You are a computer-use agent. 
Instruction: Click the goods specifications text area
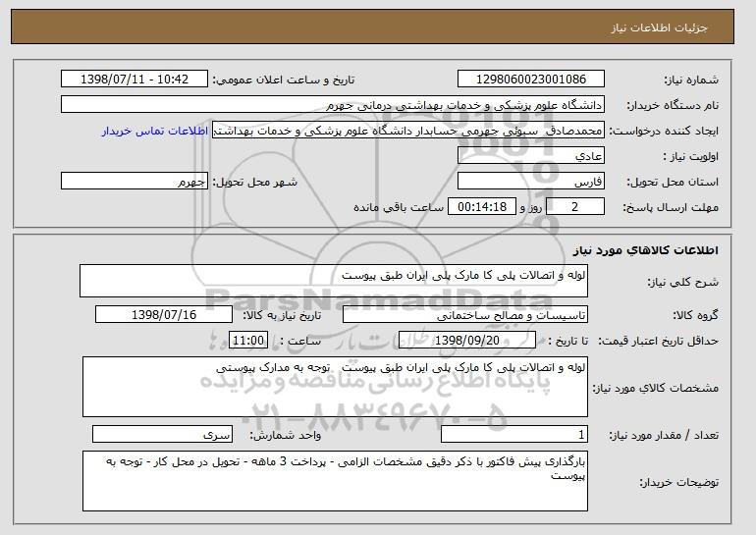click(335, 387)
